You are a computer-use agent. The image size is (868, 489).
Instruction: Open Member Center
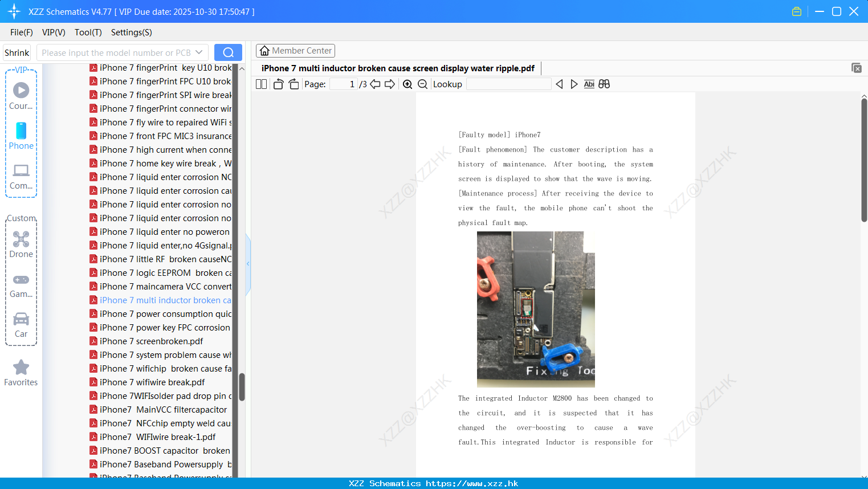point(295,51)
